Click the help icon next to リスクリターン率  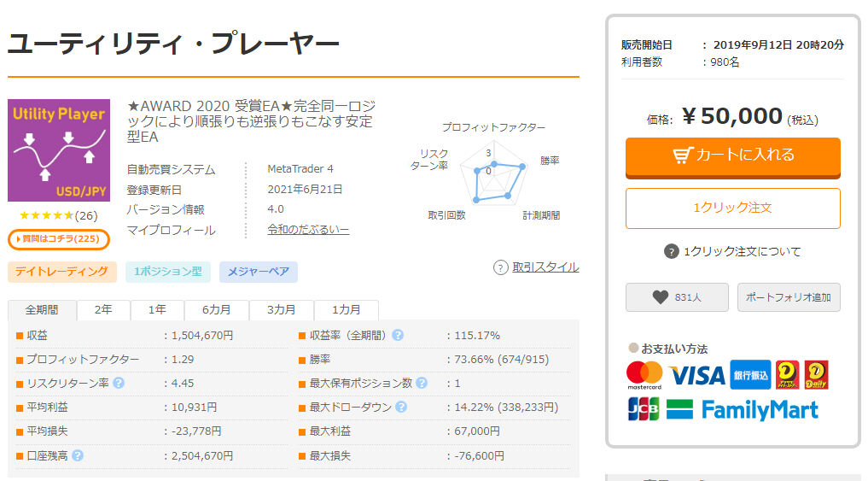tap(119, 384)
